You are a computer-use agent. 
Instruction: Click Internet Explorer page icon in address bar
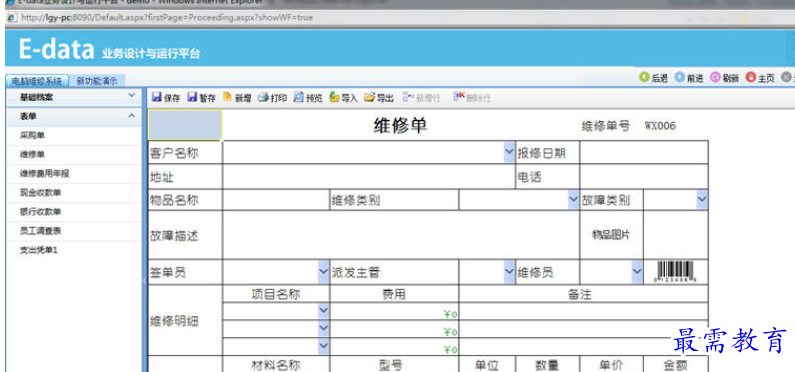click(x=11, y=18)
